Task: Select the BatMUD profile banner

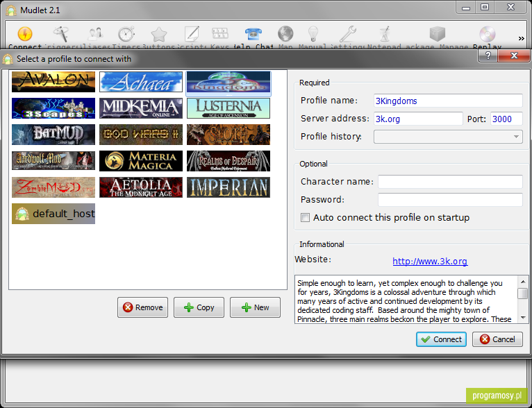Action: pos(53,135)
